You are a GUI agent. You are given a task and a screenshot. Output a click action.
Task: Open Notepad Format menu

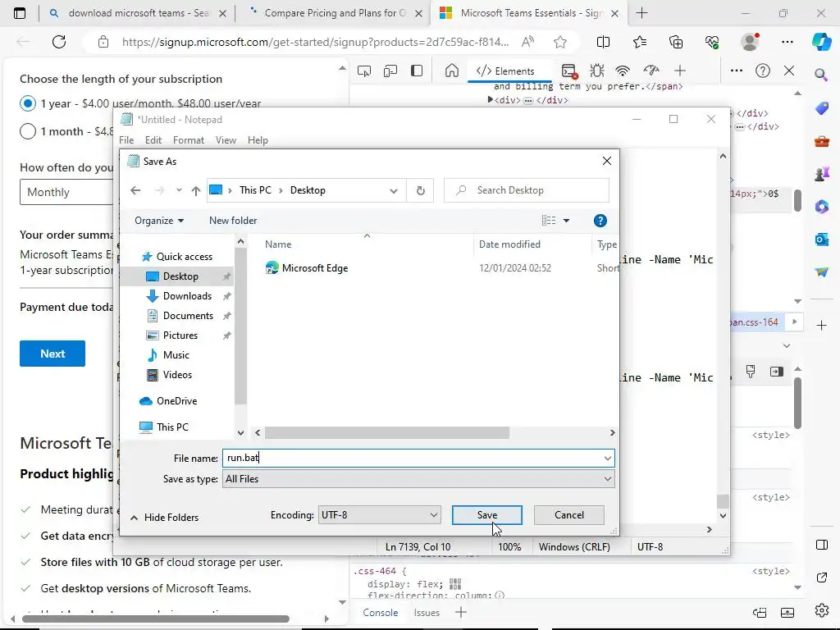click(189, 140)
